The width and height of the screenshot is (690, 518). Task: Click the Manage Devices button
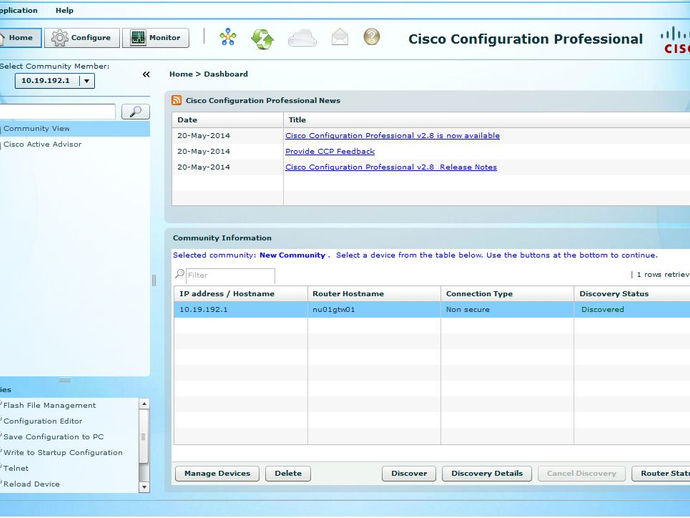coord(217,474)
